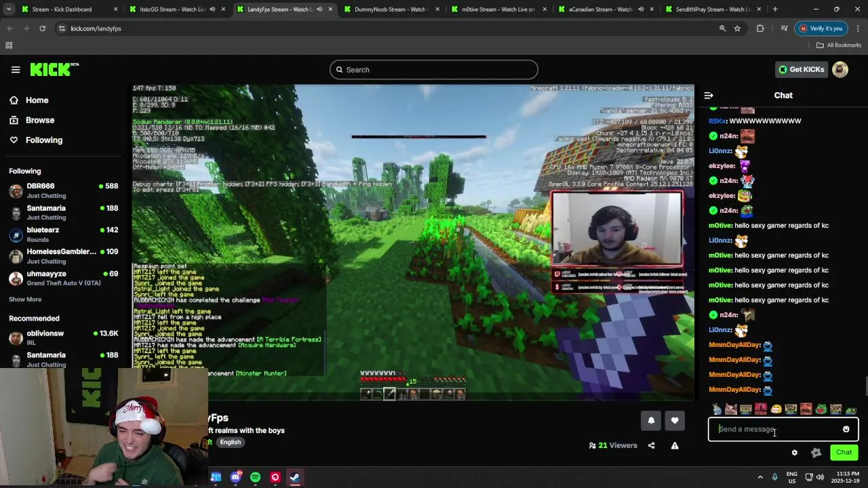Switch to SendItNPray Stream tab

point(713,9)
